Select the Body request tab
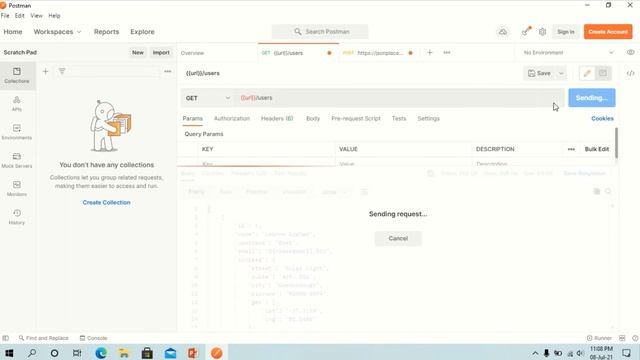This screenshot has width=640, height=360. (x=313, y=118)
